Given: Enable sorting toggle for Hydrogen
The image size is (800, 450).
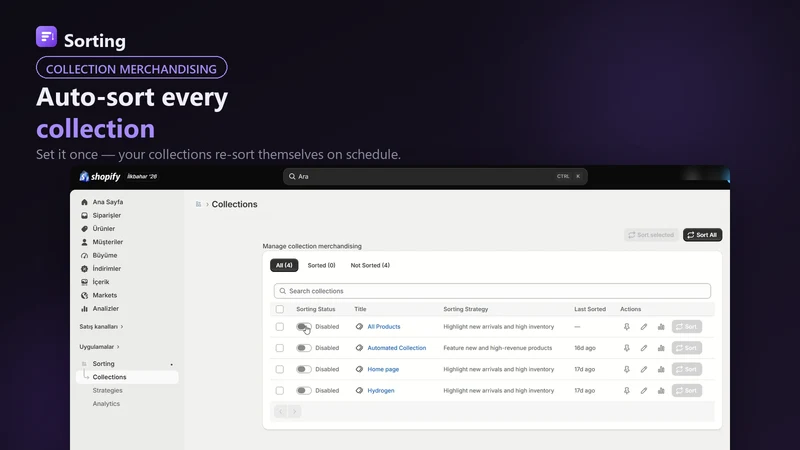Looking at the screenshot, I should point(304,391).
